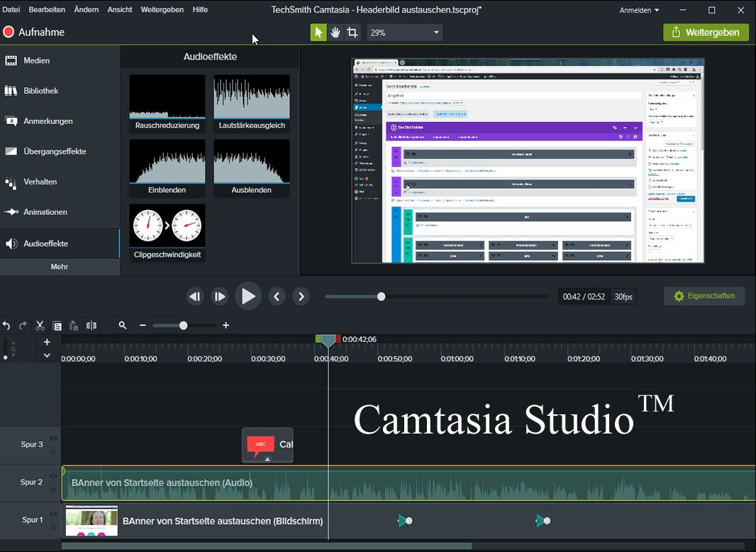This screenshot has height=552, width=756.
Task: Lock the Spur 2 track
Action: (53, 490)
